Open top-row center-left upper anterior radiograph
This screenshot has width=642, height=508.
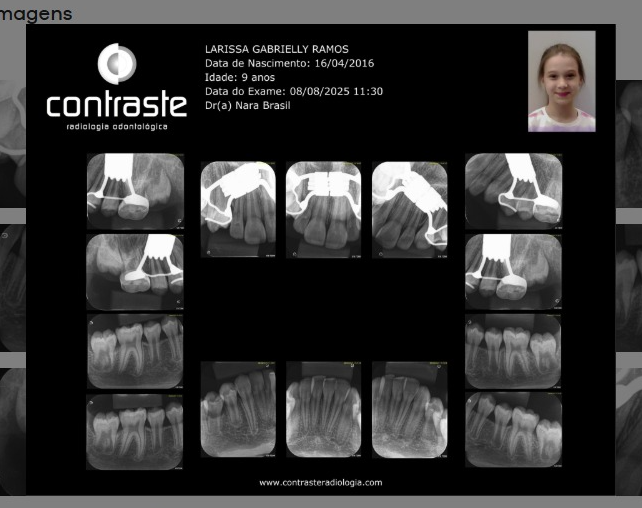(238, 210)
